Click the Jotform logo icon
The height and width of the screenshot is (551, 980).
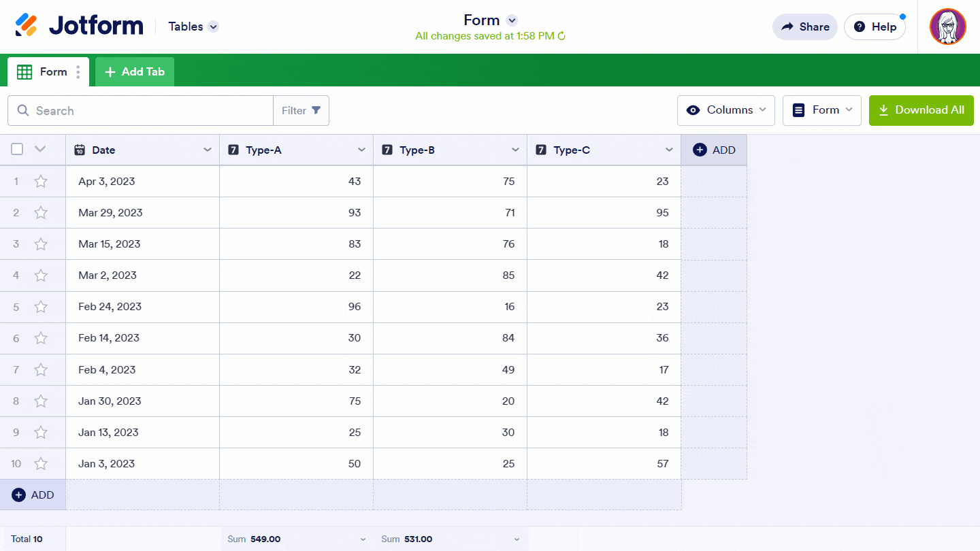click(x=26, y=26)
